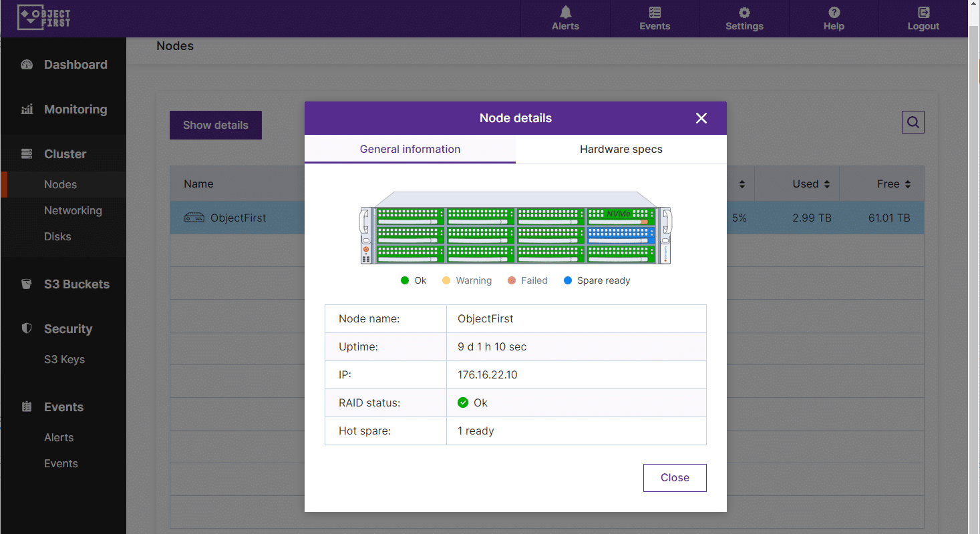Click the Show details button
The image size is (980, 534).
click(216, 125)
